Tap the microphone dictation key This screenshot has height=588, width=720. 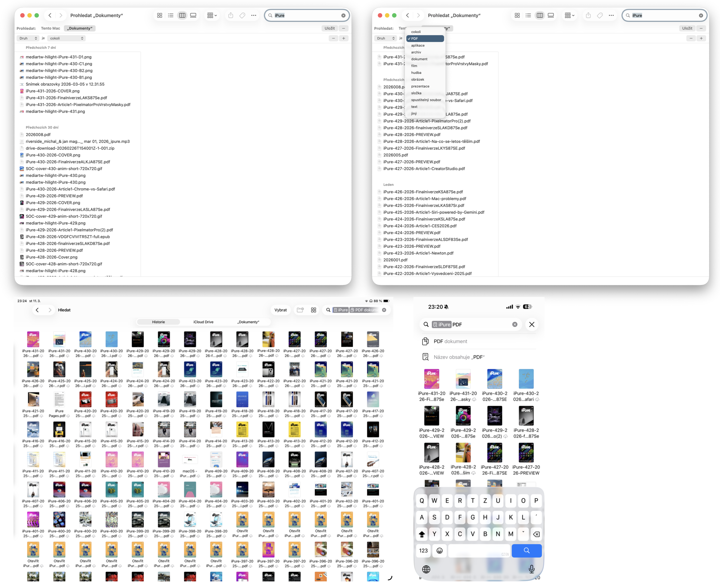(x=531, y=569)
